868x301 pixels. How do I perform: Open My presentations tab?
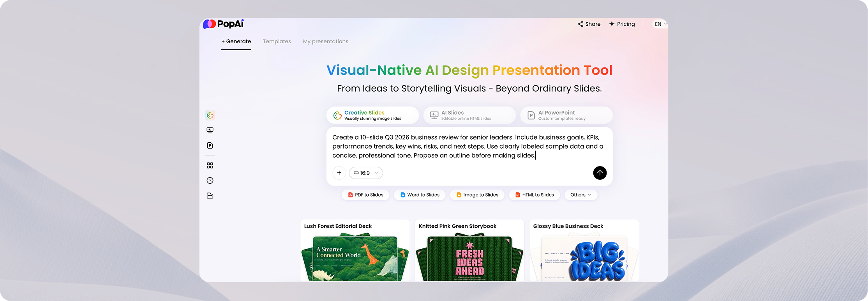[x=326, y=41]
